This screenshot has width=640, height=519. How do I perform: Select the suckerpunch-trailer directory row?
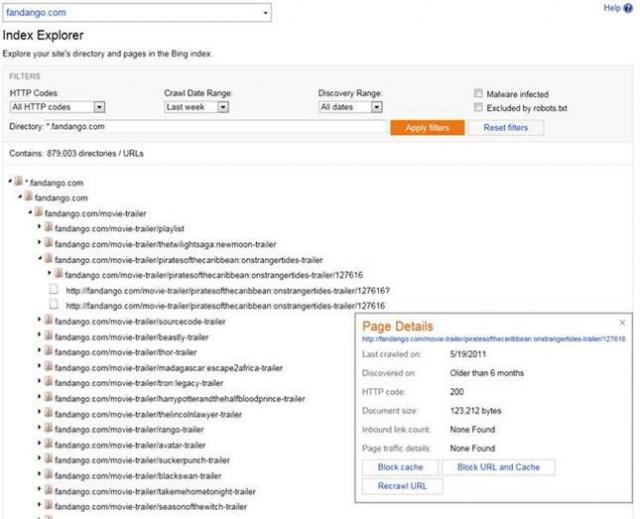tap(142, 460)
